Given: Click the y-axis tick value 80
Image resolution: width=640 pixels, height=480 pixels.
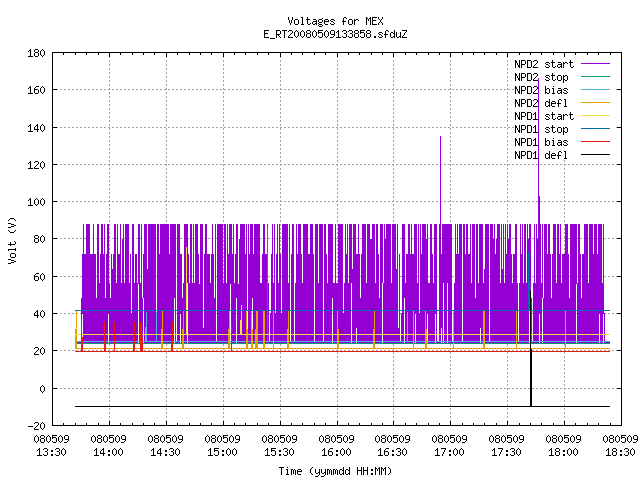Looking at the screenshot, I should click(39, 239).
